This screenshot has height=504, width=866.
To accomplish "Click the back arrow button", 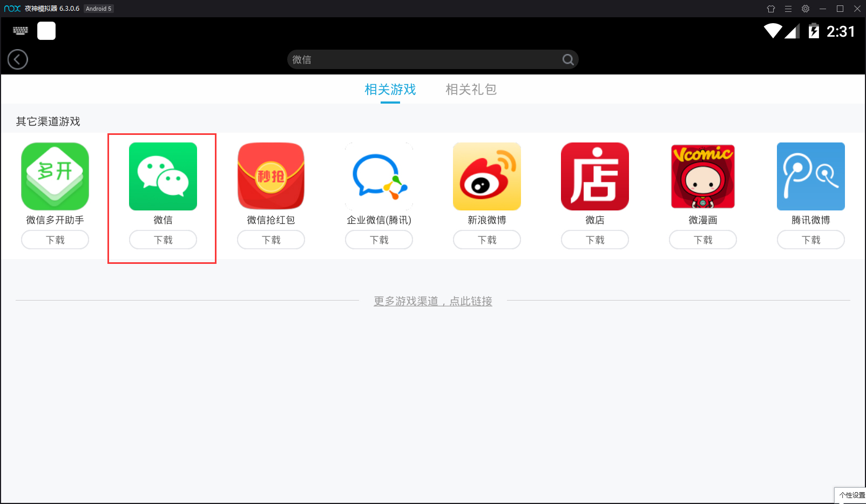I will tap(17, 59).
